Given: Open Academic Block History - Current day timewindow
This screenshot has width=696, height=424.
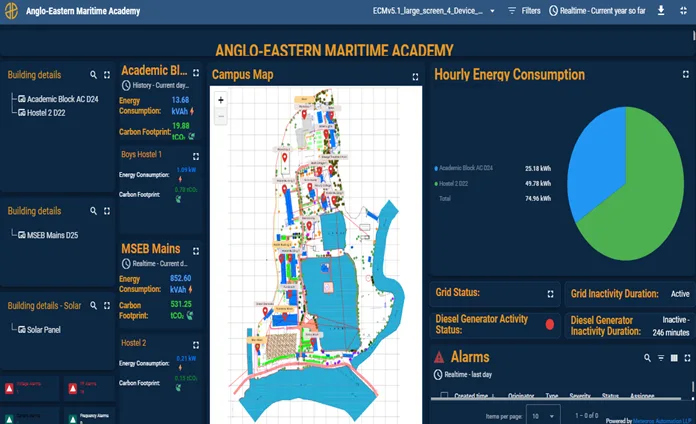Looking at the screenshot, I should coord(155,85).
